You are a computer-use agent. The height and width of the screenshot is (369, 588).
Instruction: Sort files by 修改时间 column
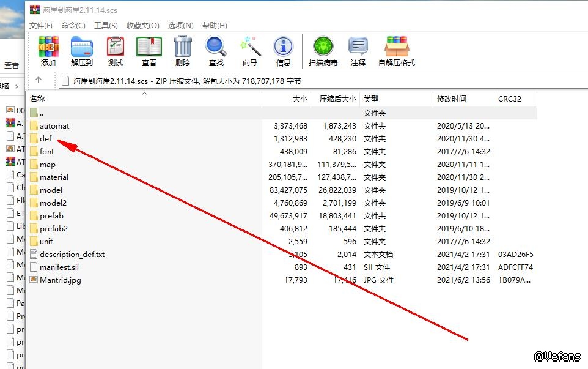pyautogui.click(x=451, y=99)
